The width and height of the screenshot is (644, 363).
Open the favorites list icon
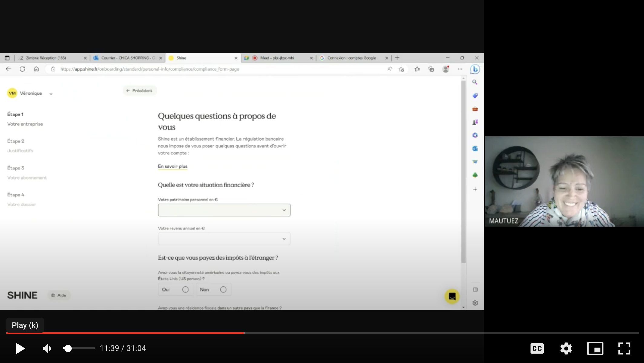click(x=417, y=69)
